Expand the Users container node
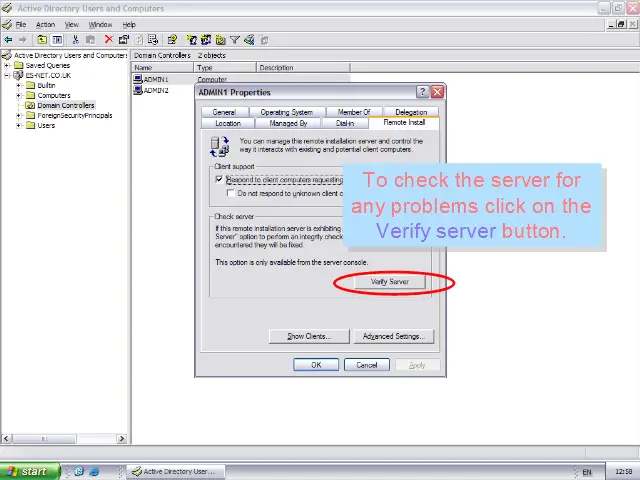The image size is (640, 480). coord(19,126)
